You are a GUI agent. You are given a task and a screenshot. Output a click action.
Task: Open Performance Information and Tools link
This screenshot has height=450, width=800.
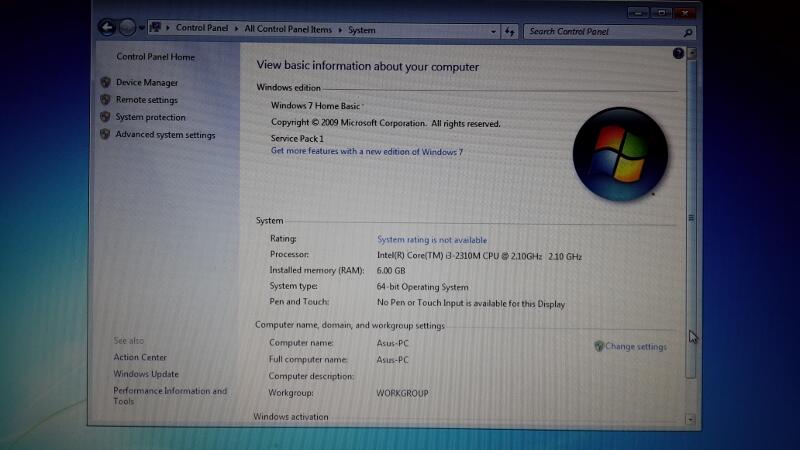170,396
